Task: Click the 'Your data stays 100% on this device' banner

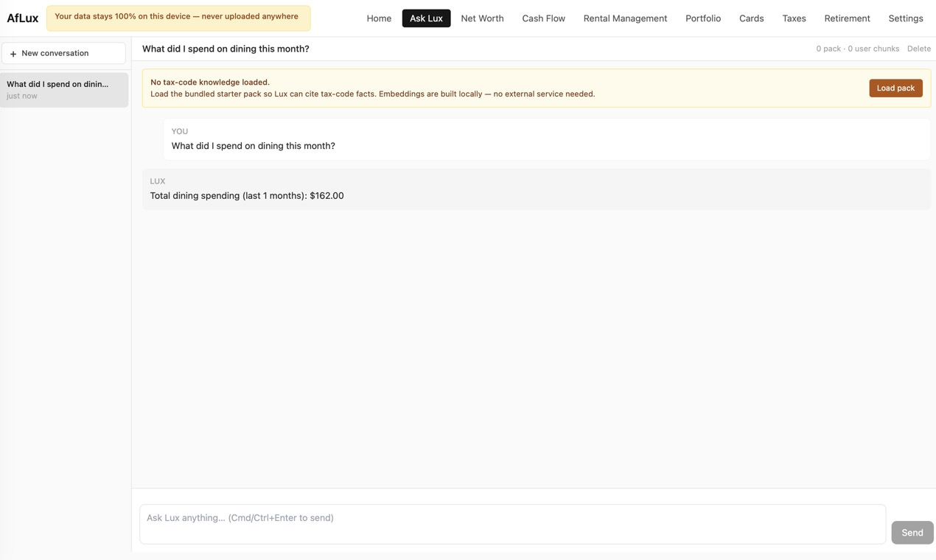Action: (x=178, y=18)
